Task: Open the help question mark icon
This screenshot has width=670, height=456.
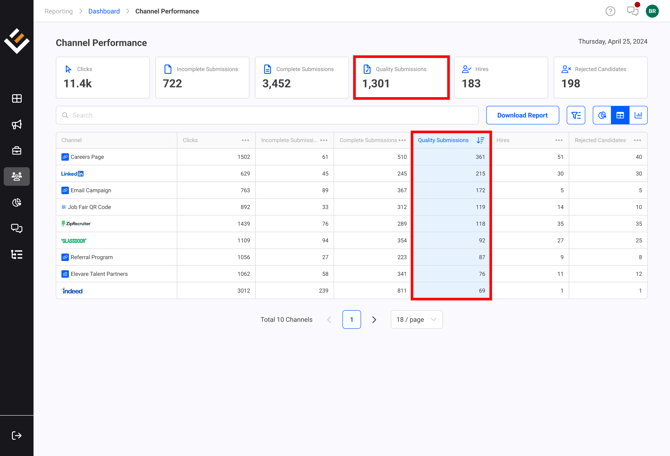Action: pyautogui.click(x=610, y=11)
